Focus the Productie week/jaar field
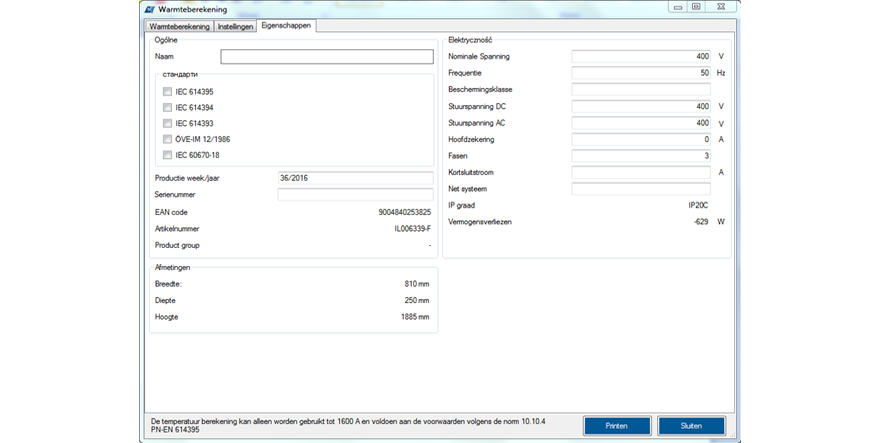This screenshot has width=880, height=443. tap(355, 178)
